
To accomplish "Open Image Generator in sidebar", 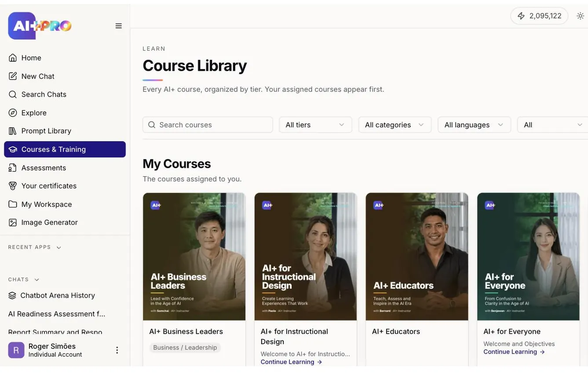I will [65, 222].
